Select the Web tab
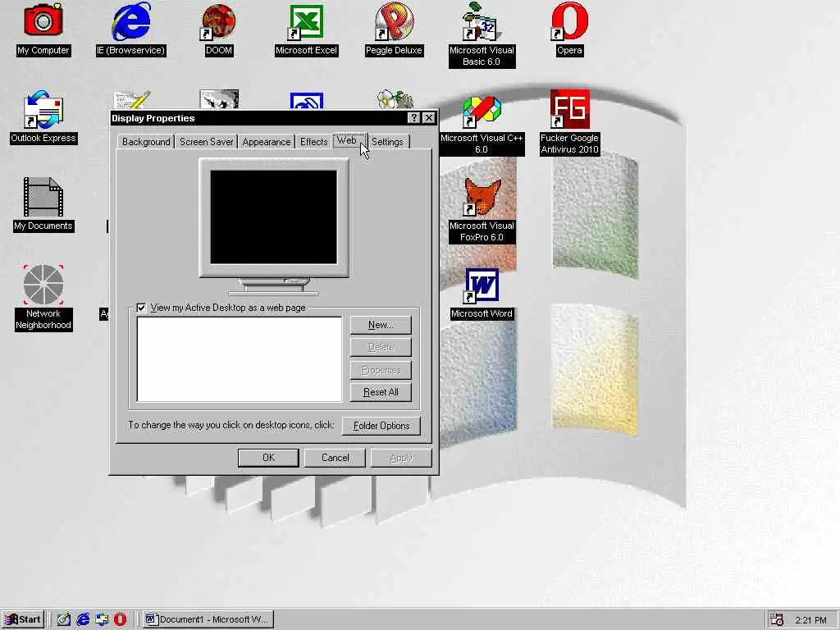This screenshot has width=840, height=630. (348, 140)
